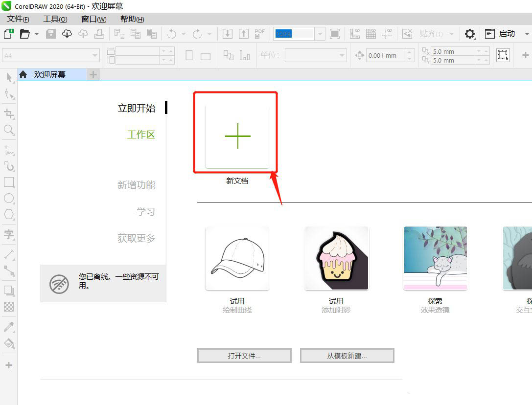Expand the Redo history dropdown
Screen dimensions: 532x405
tap(209, 34)
